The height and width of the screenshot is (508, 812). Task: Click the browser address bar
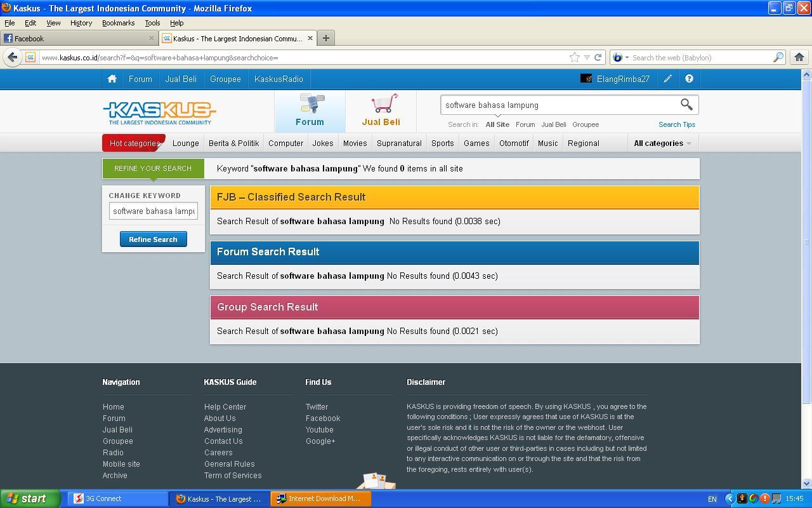click(303, 57)
